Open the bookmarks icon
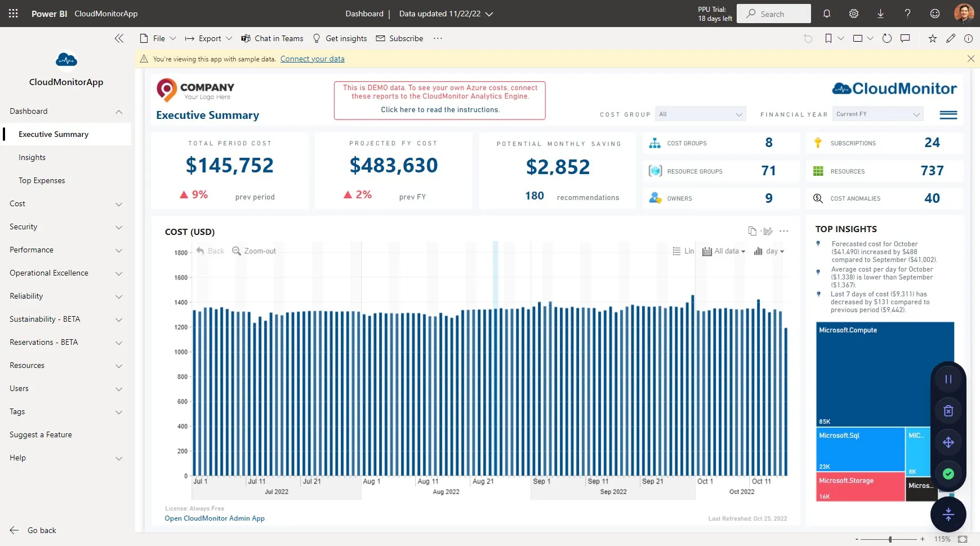 point(828,38)
